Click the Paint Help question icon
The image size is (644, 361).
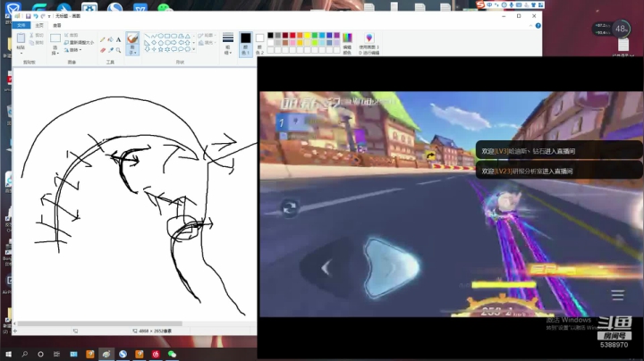click(538, 26)
